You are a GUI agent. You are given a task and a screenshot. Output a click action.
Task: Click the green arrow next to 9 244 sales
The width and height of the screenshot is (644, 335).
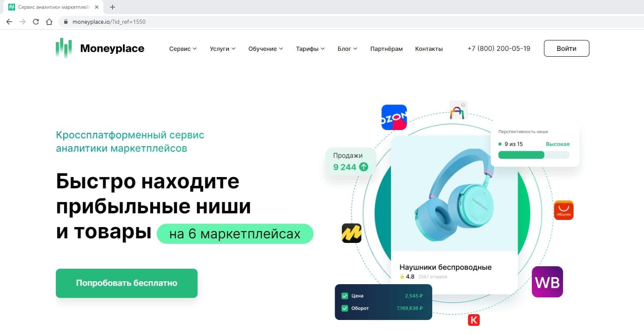363,167
